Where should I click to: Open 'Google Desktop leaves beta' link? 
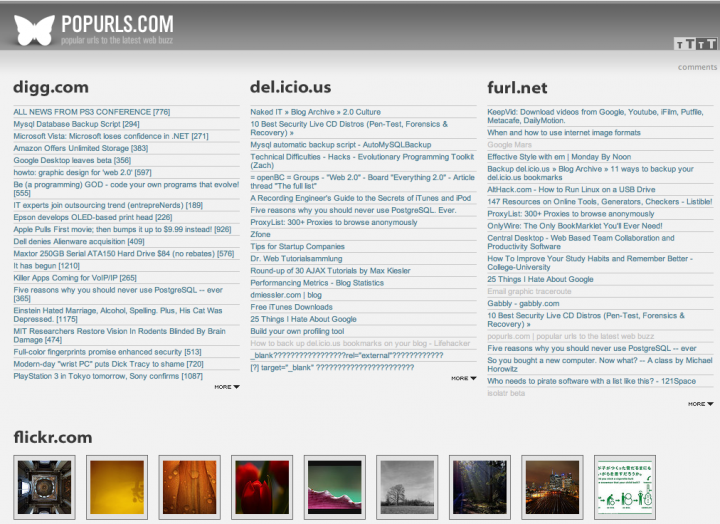72,160
